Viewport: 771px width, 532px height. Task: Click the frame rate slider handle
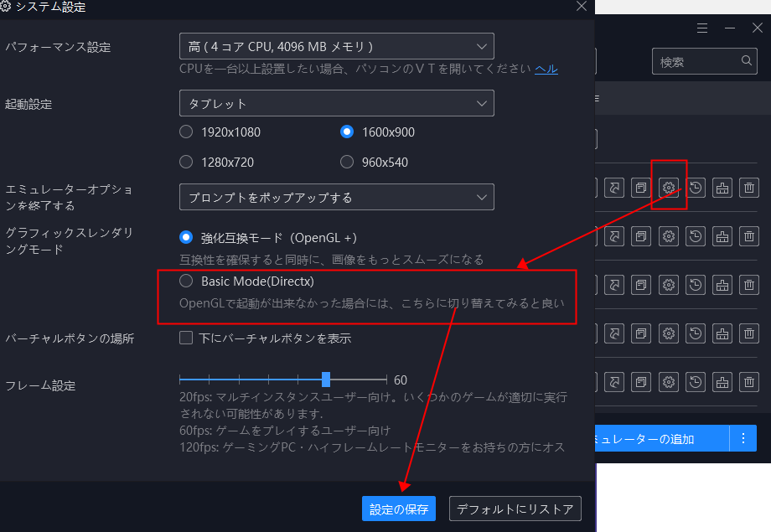326,380
